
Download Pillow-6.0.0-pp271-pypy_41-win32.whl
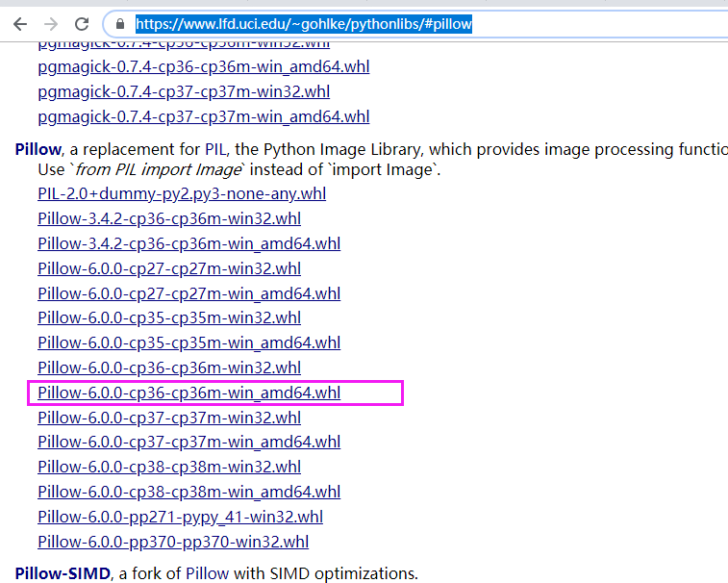point(180,517)
